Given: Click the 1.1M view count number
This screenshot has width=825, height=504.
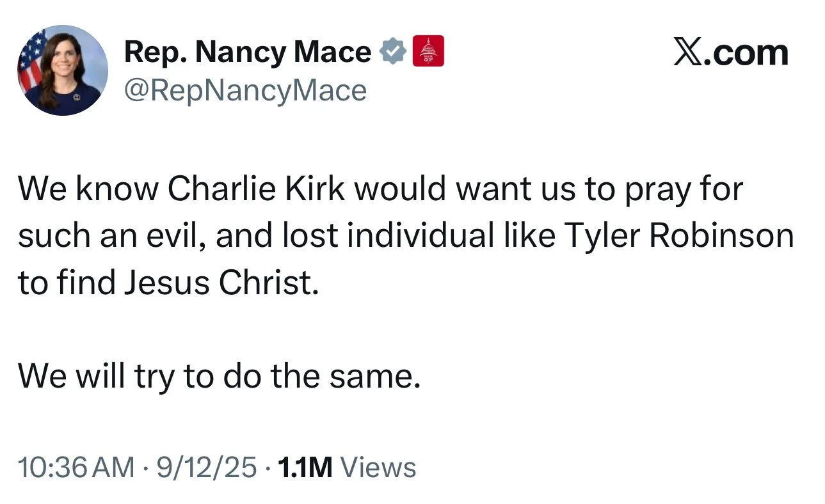Looking at the screenshot, I should (301, 467).
